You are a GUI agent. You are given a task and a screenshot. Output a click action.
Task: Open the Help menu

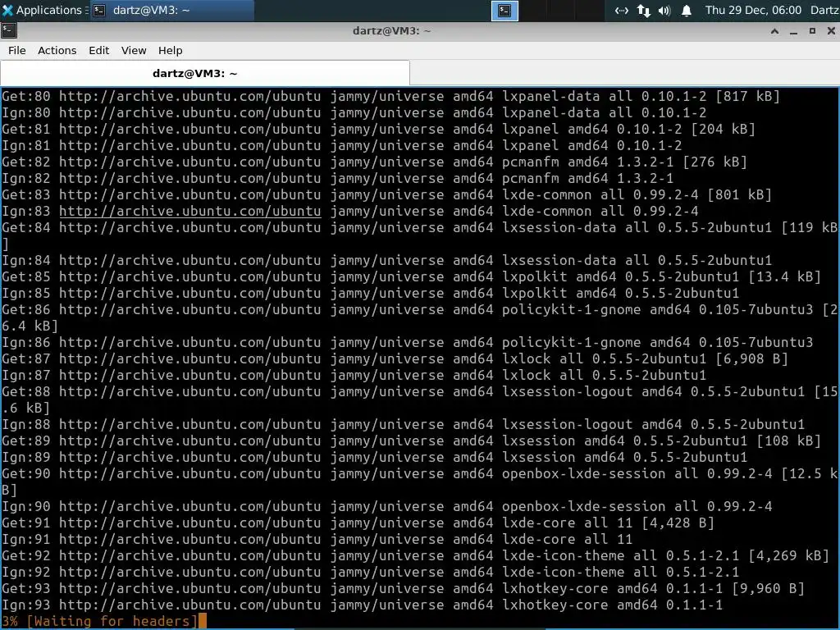click(171, 50)
